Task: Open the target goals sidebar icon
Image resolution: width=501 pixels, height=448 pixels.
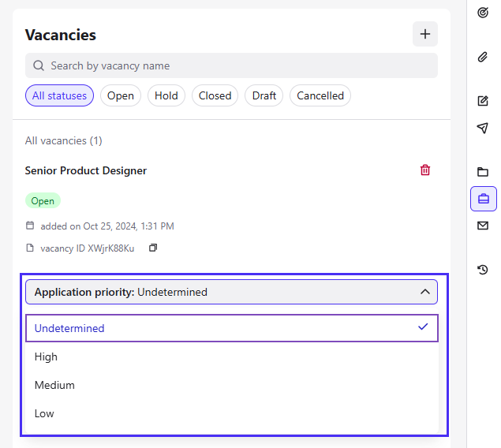Action: click(x=483, y=13)
